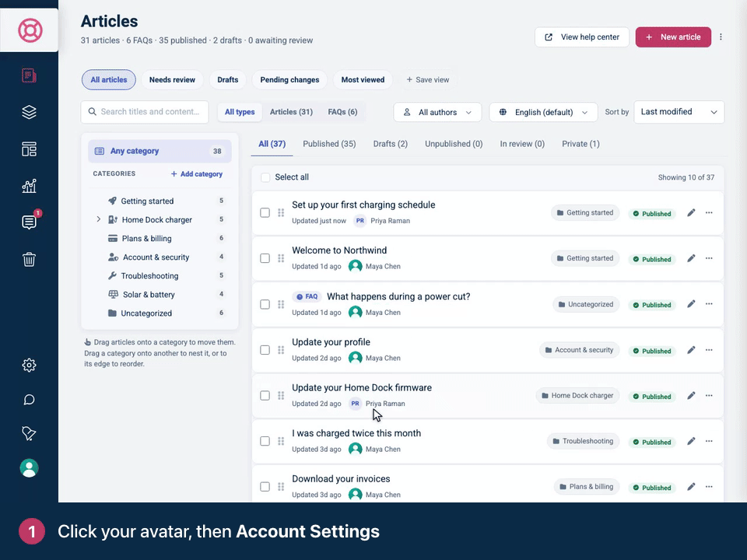The width and height of the screenshot is (747, 560).
Task: Select the Uncategorized category
Action: [x=160, y=313]
